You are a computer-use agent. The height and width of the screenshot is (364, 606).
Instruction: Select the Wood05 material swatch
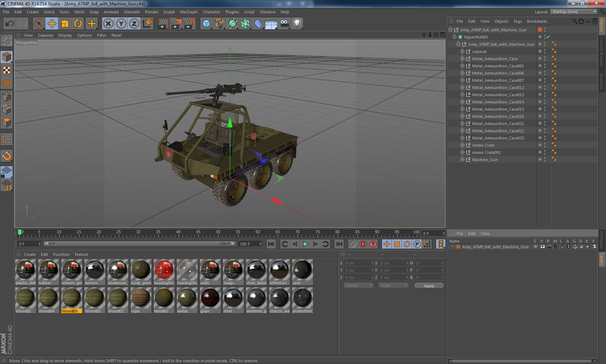coord(72,300)
